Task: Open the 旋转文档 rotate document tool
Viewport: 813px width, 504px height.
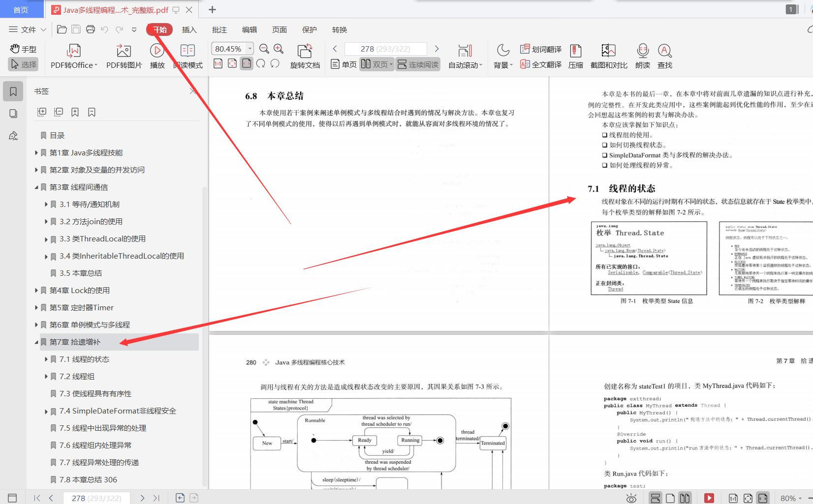Action: point(305,56)
